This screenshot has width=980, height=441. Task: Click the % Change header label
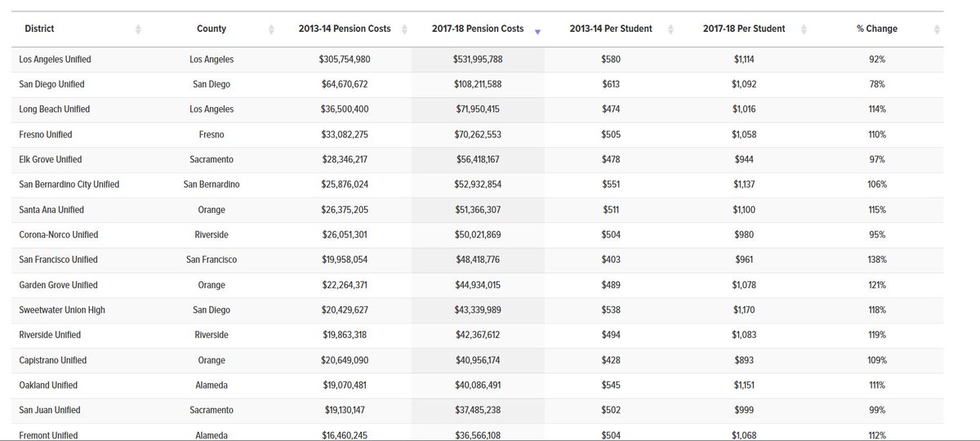tap(877, 29)
